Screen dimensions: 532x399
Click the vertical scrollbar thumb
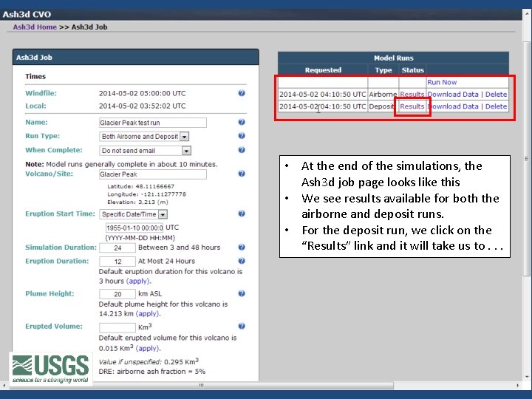[x=526, y=158]
